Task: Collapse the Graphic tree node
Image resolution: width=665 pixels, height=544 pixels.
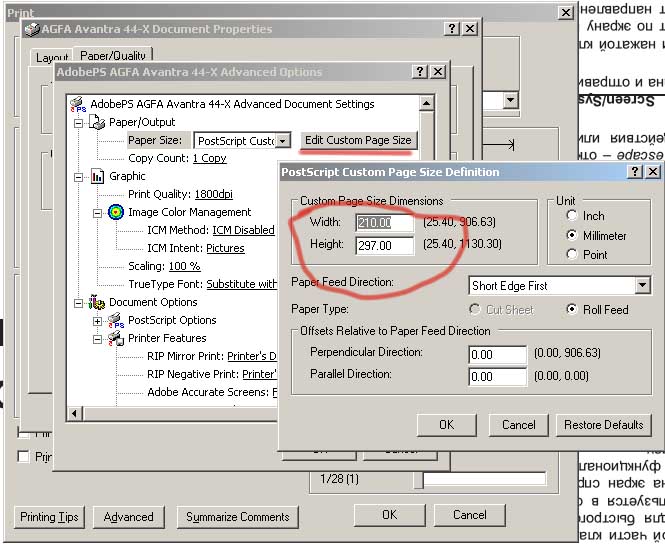Action: (x=78, y=177)
